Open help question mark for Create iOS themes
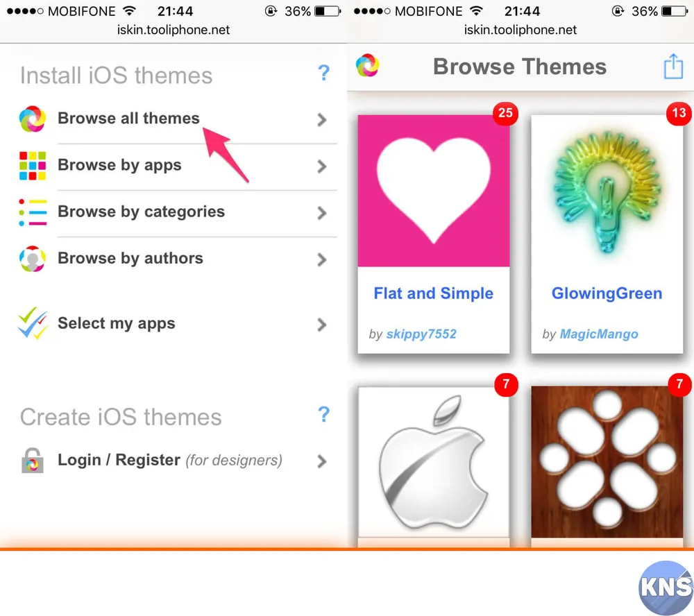 coord(324,414)
